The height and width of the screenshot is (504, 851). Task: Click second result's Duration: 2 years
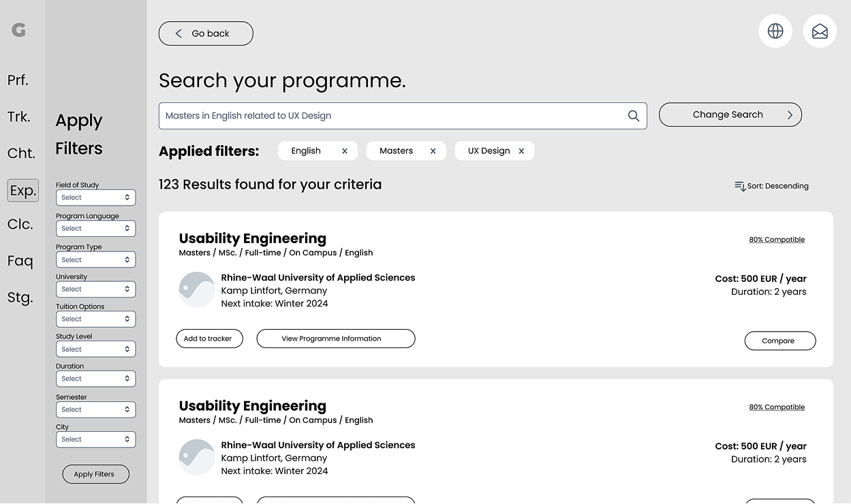click(769, 459)
